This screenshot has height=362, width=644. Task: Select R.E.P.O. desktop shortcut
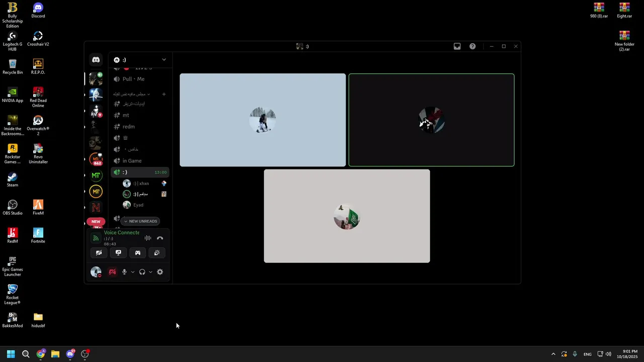pyautogui.click(x=38, y=67)
